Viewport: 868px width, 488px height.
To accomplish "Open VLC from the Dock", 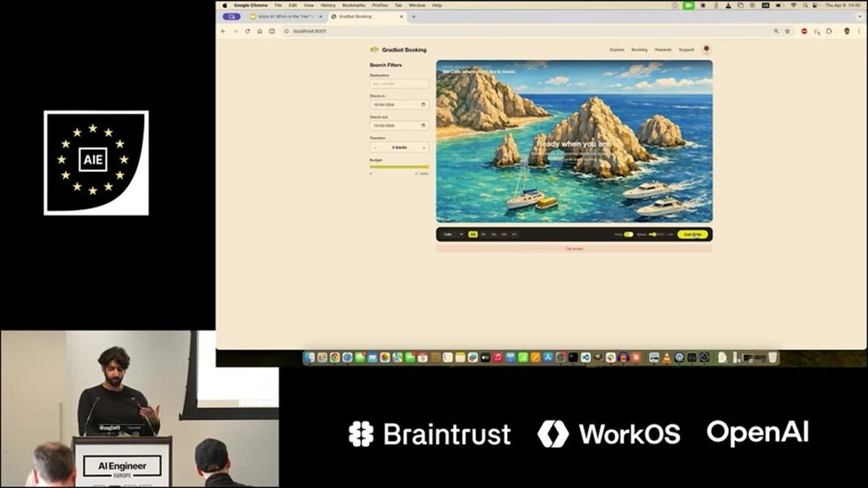I will point(666,357).
